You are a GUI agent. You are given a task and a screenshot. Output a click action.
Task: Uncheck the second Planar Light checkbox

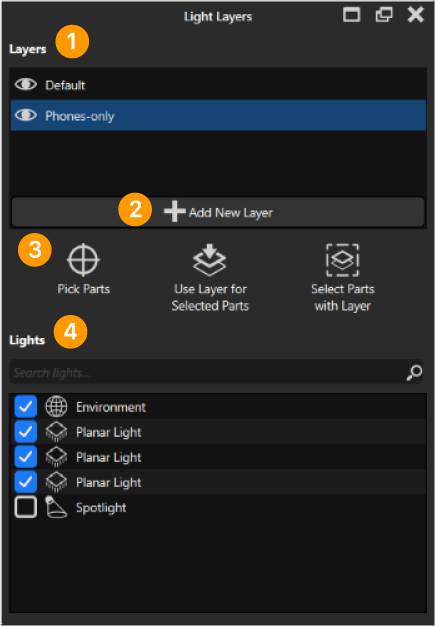pyautogui.click(x=26, y=457)
